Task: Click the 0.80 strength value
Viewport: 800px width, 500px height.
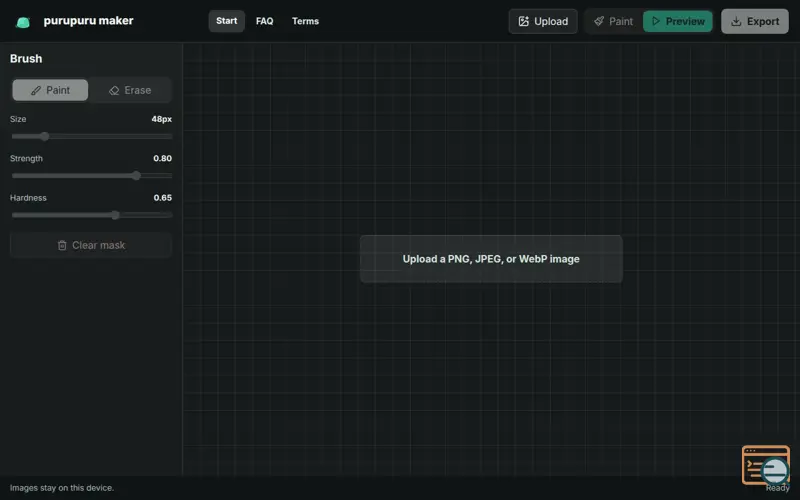Action: [162, 158]
